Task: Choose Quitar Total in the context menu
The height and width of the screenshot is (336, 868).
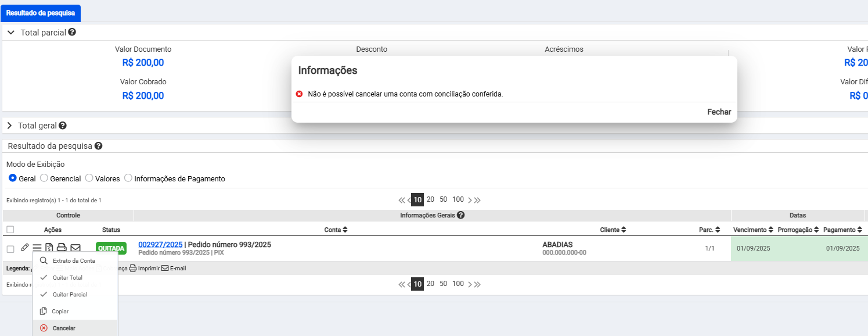Action: (67, 277)
